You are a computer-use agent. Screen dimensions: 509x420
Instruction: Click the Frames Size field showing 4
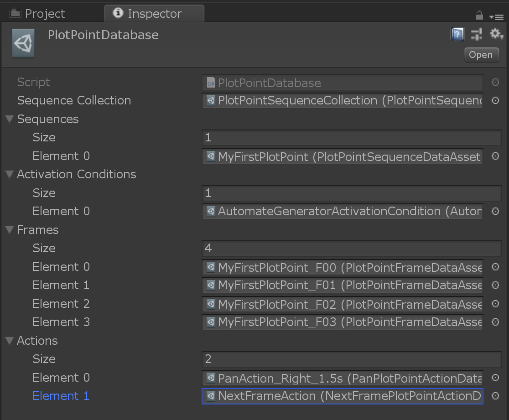point(351,248)
